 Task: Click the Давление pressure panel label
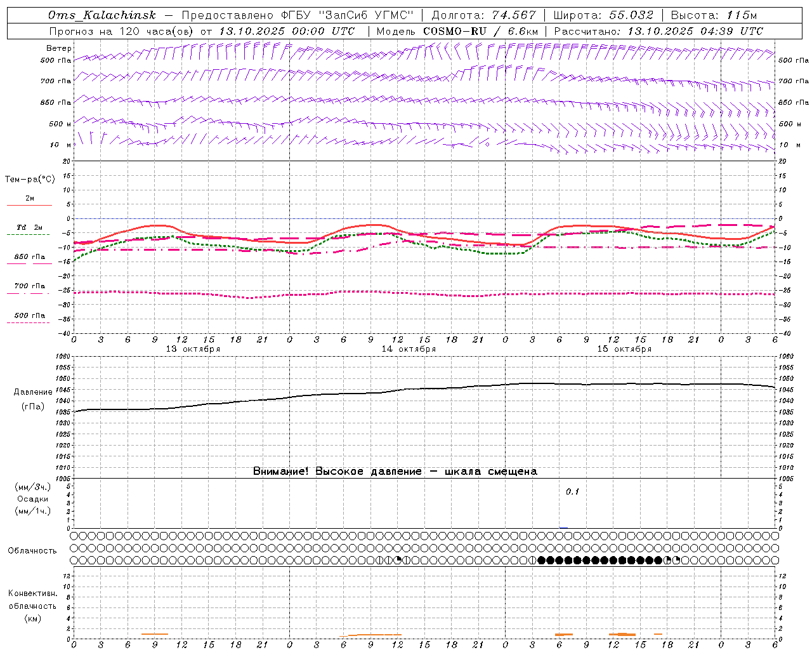(x=33, y=392)
